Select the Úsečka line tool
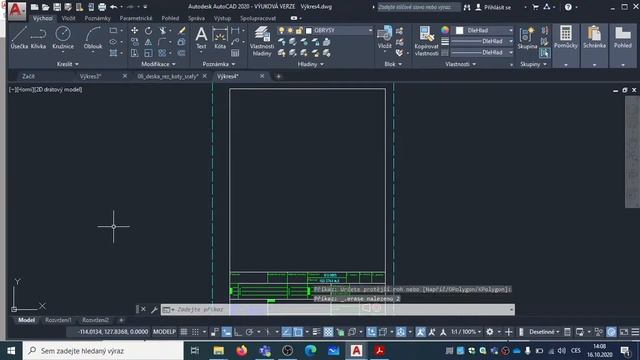 [19, 38]
